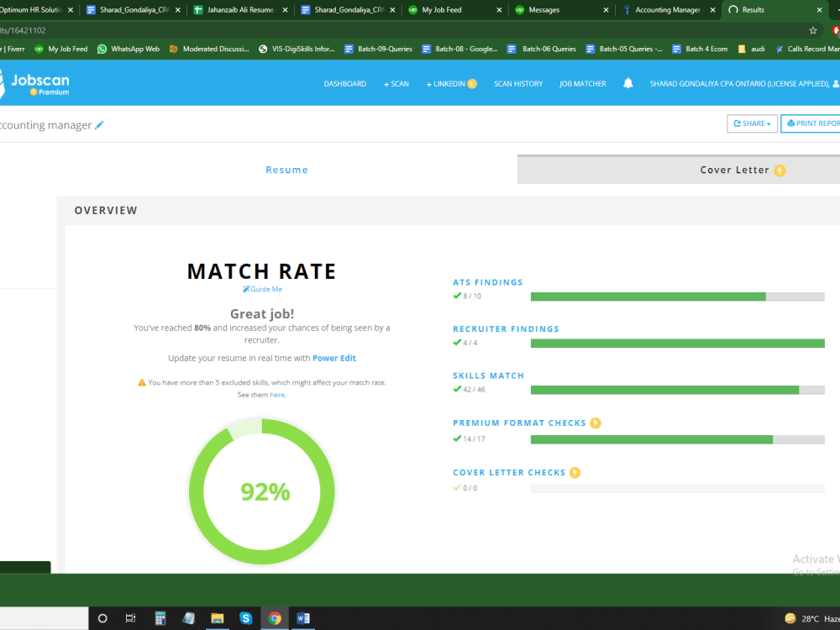Click Premium Format Checks lightning badge
Image resolution: width=840 pixels, height=630 pixels.
pos(596,423)
